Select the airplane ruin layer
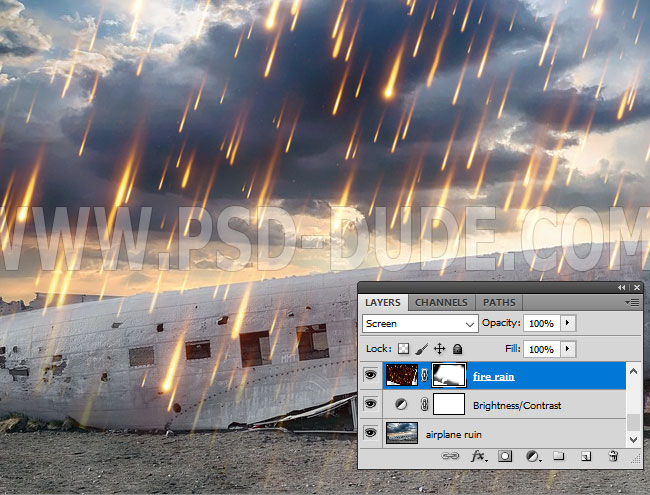Image resolution: width=650 pixels, height=495 pixels. (x=455, y=433)
